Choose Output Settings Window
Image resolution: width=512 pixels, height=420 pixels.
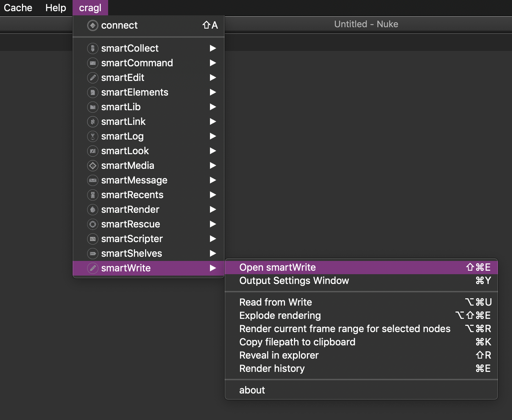tap(294, 281)
